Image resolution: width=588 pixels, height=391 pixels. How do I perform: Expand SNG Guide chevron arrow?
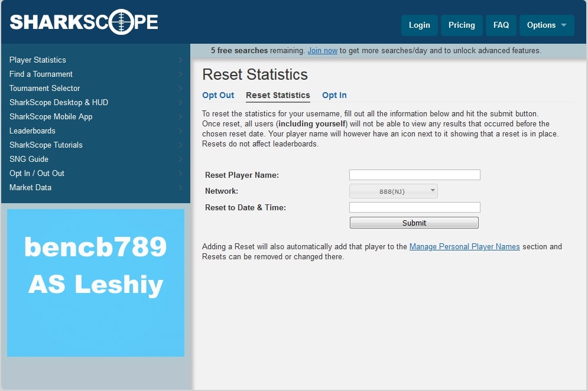pos(180,159)
